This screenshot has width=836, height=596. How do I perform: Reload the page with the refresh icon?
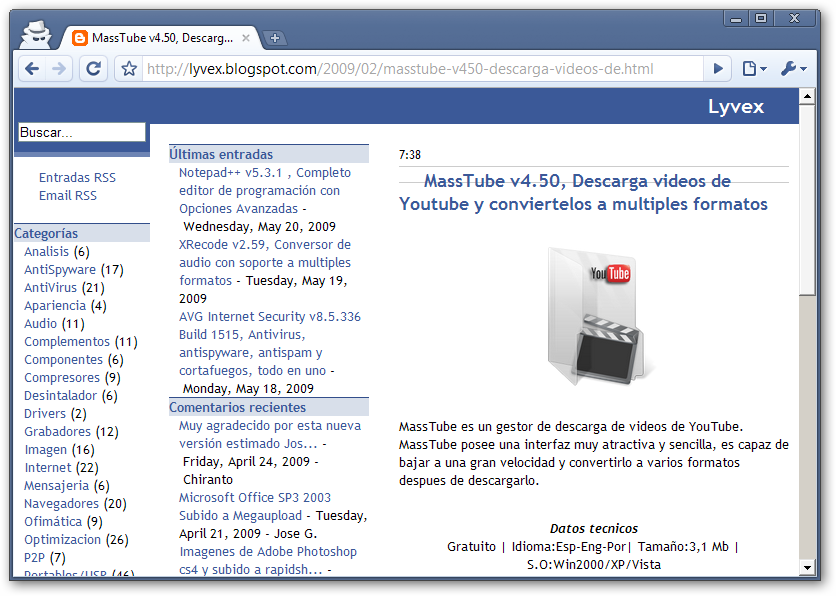93,69
